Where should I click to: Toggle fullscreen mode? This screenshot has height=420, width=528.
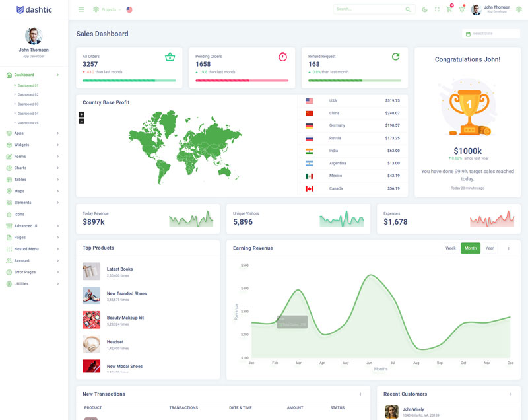pos(437,9)
